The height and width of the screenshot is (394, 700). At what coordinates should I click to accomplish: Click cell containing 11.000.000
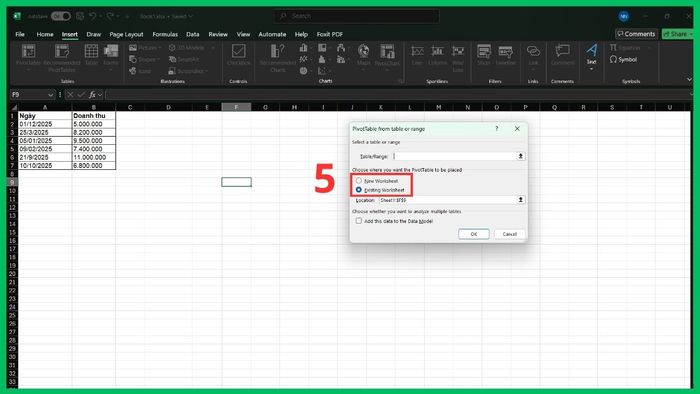coord(94,157)
